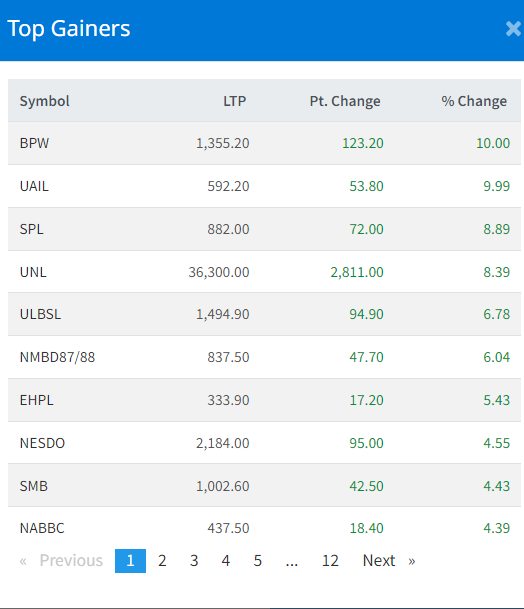Screen dimensions: 524x609
Task: Click the LTP column header
Action: point(235,101)
